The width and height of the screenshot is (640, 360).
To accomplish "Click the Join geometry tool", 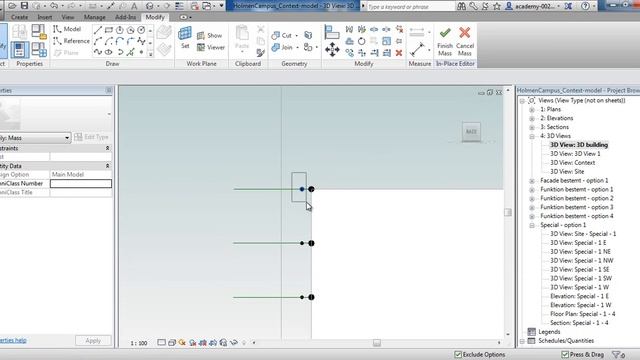I will 282,47.
